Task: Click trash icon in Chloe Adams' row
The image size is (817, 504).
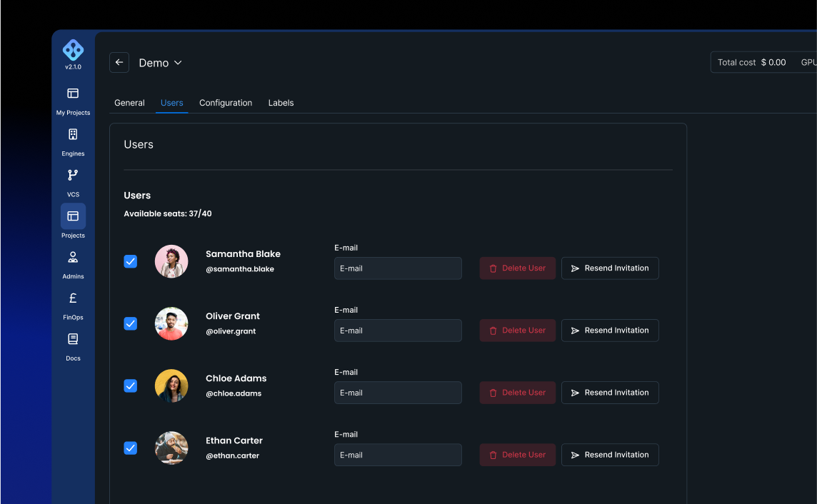Action: (493, 393)
